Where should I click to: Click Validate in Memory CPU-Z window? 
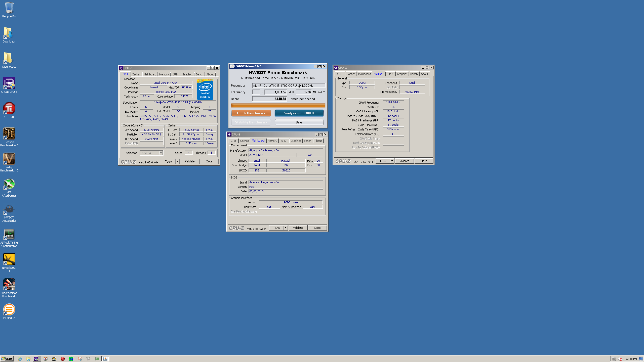[404, 161]
